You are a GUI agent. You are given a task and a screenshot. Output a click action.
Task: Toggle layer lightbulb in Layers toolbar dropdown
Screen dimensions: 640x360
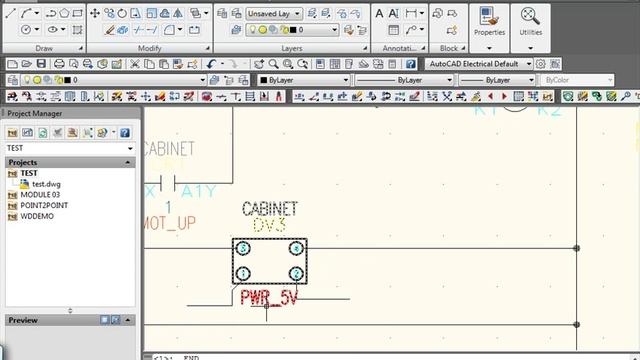27,80
